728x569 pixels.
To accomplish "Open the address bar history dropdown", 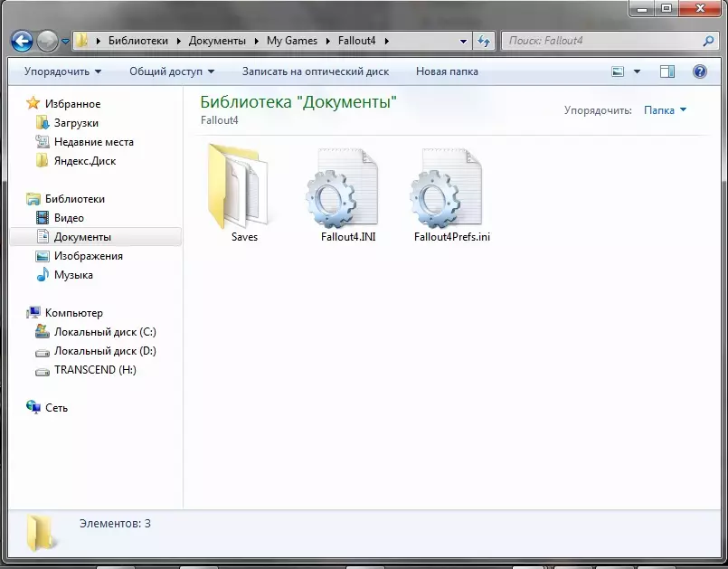I will [463, 42].
